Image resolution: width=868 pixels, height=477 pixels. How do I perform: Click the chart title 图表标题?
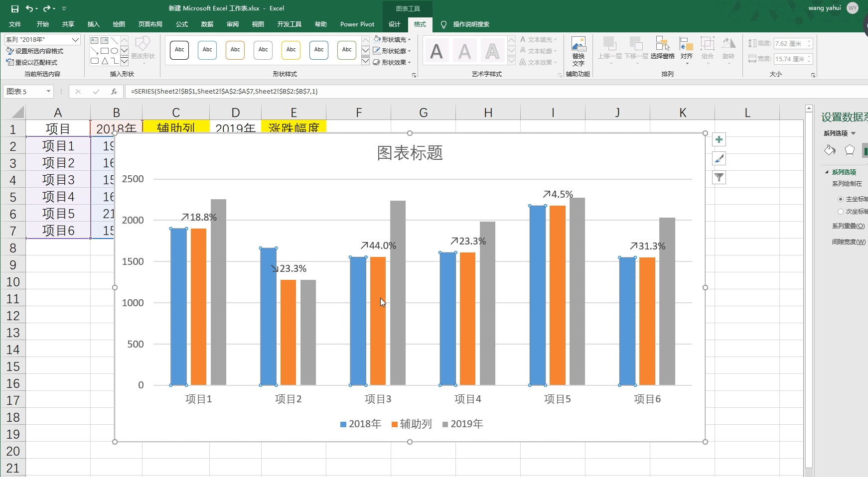click(410, 153)
